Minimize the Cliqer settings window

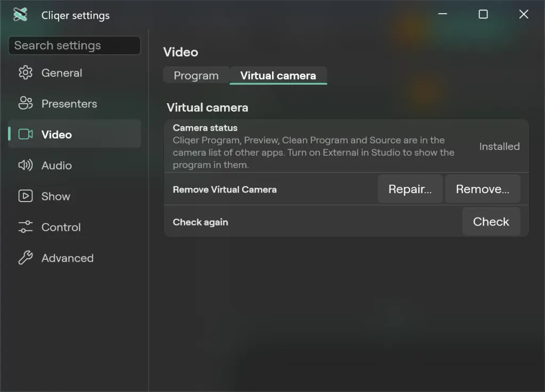[442, 14]
